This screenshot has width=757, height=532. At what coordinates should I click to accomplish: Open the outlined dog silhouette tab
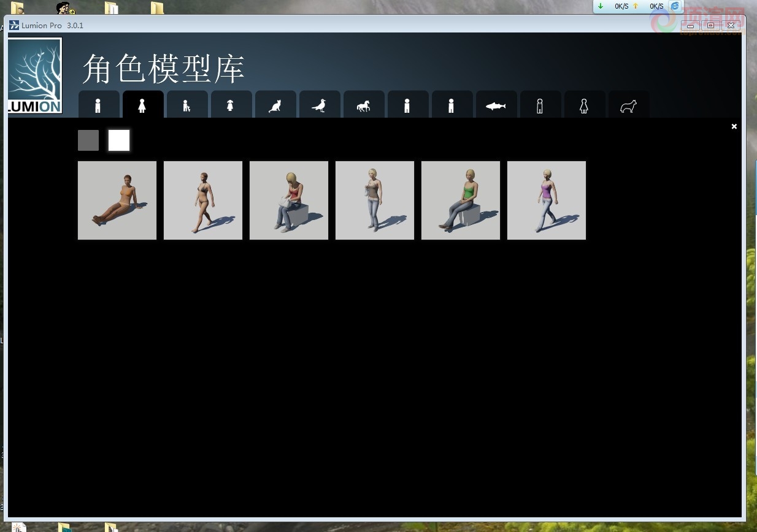[628, 105]
